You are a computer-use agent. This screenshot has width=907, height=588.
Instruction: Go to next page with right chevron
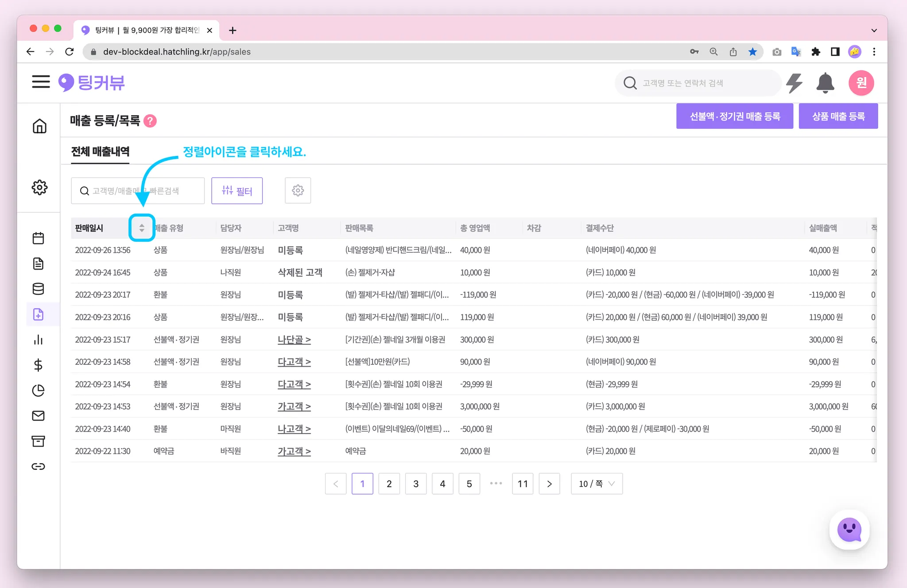point(549,484)
